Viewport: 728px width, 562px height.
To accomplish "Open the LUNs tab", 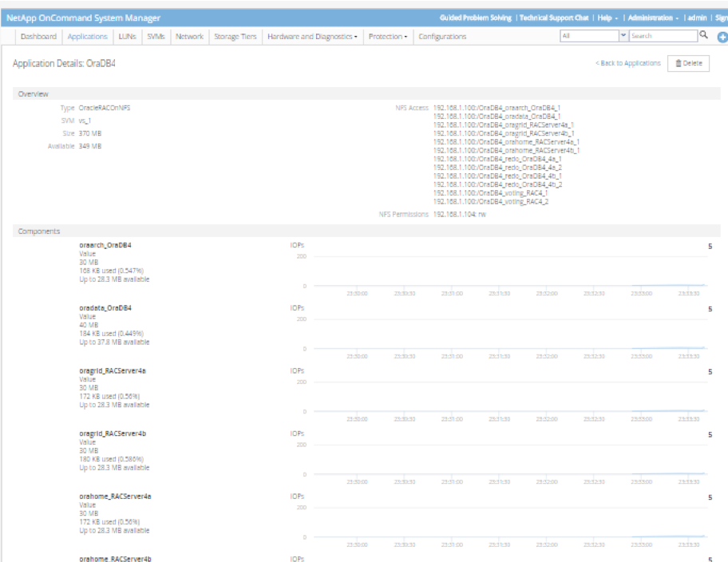I will 127,36.
